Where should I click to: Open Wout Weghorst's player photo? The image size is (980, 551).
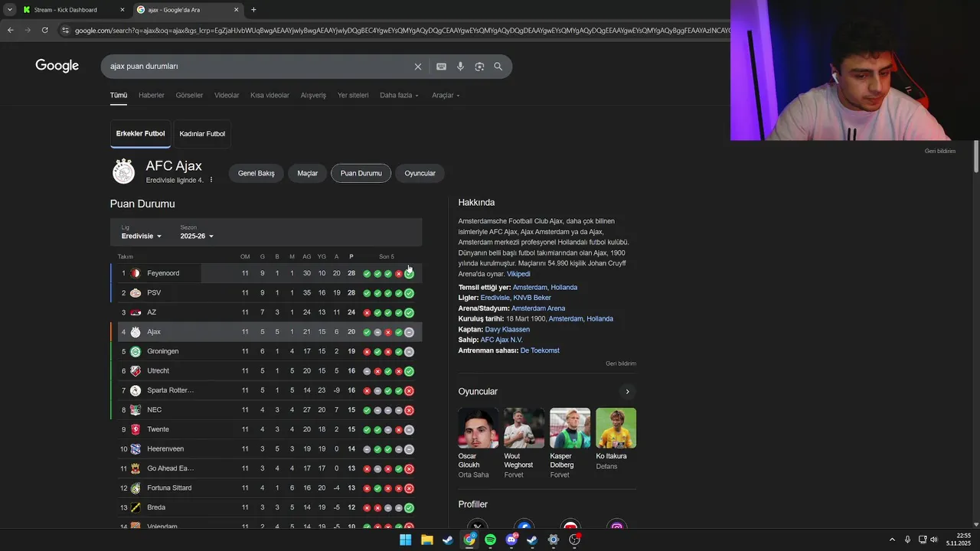tap(524, 428)
